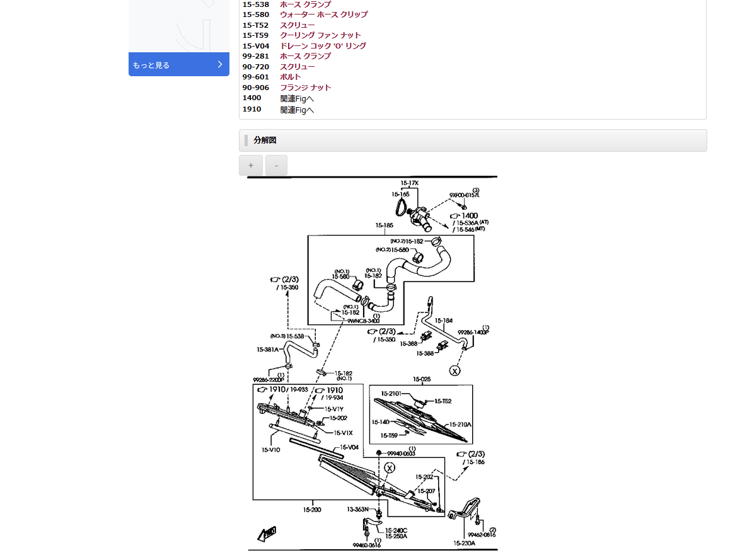Open フランジ ナット part link

(x=306, y=88)
